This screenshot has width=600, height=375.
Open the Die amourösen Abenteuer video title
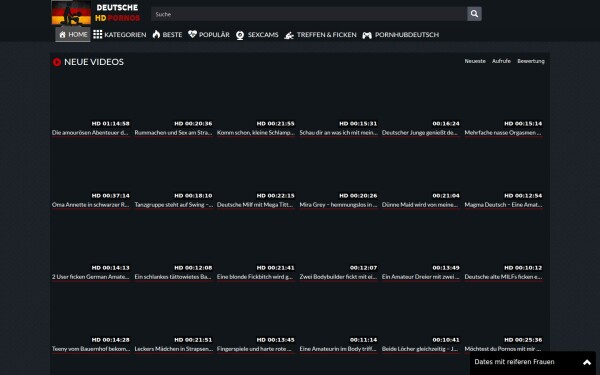(90, 133)
